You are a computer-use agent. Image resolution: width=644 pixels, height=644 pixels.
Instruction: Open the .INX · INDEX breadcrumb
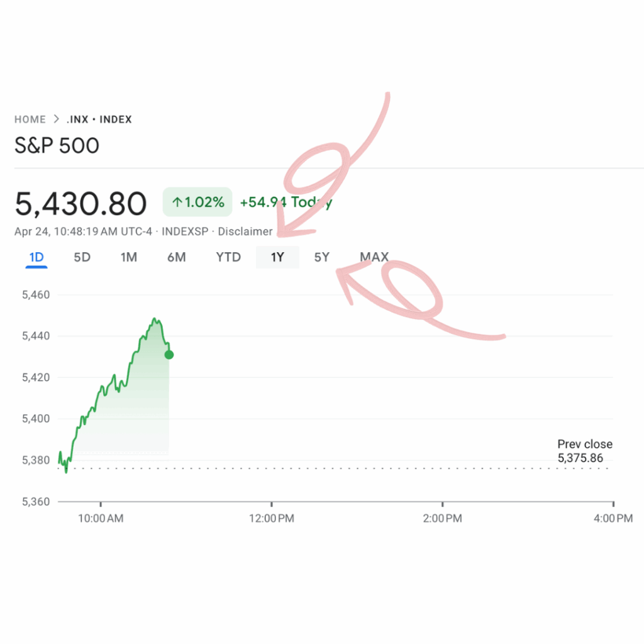99,119
